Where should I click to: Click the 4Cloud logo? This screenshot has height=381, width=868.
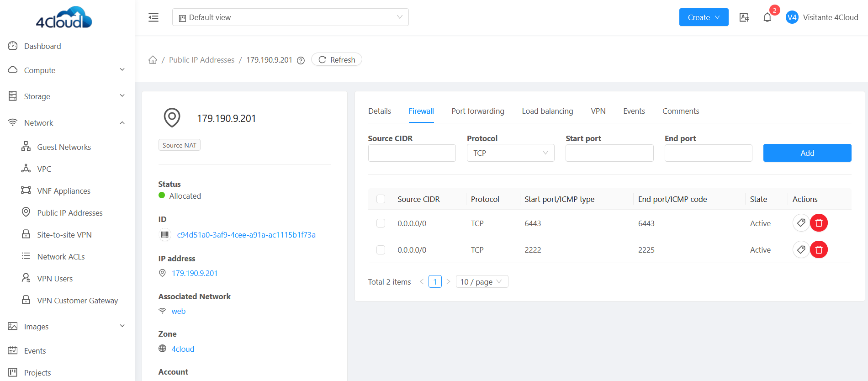pyautogui.click(x=64, y=17)
